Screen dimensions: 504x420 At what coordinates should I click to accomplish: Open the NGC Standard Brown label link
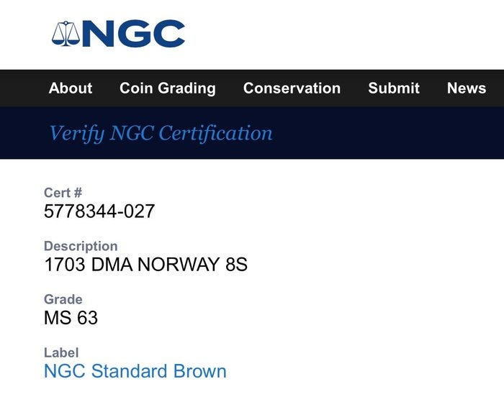(x=135, y=371)
